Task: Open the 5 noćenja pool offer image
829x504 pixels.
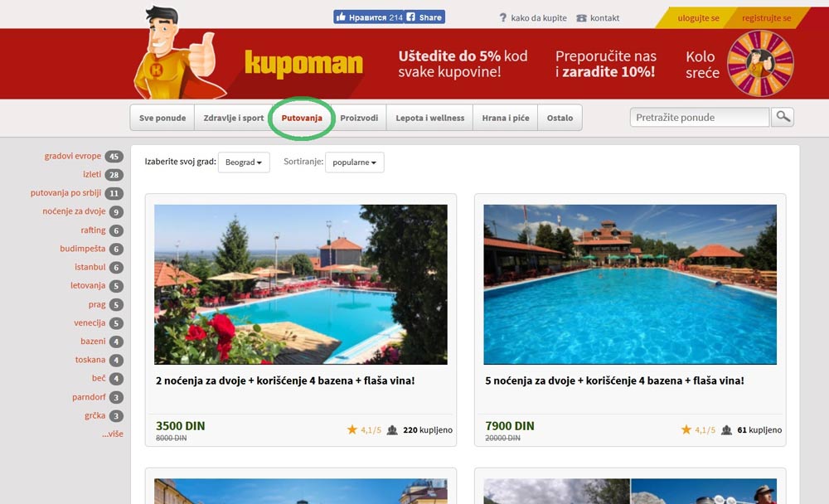Action: (630, 284)
